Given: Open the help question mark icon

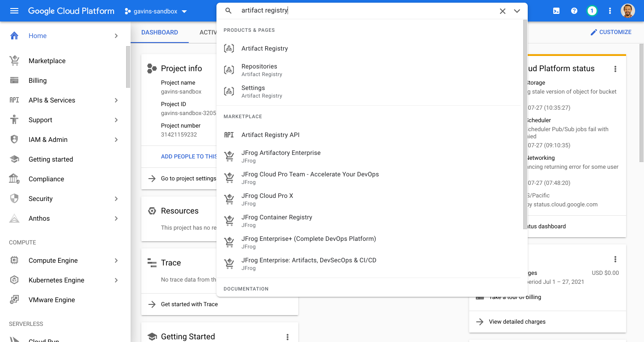Looking at the screenshot, I should 574,11.
